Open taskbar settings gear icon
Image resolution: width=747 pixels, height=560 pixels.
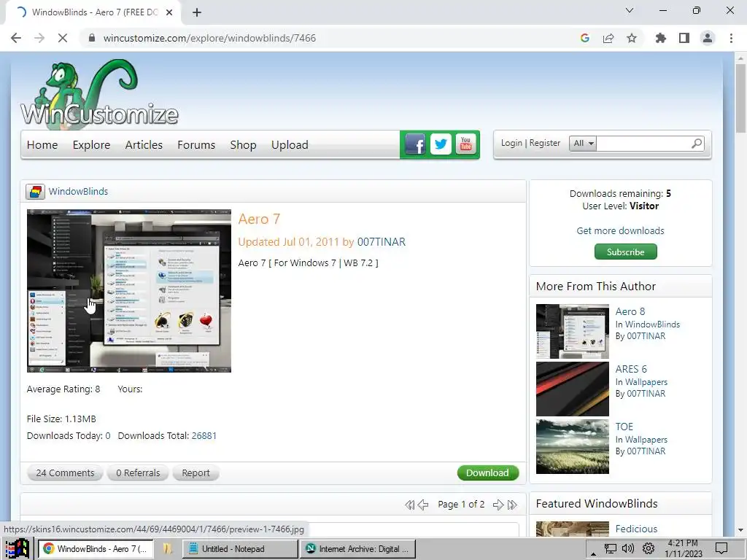pyautogui.click(x=649, y=548)
